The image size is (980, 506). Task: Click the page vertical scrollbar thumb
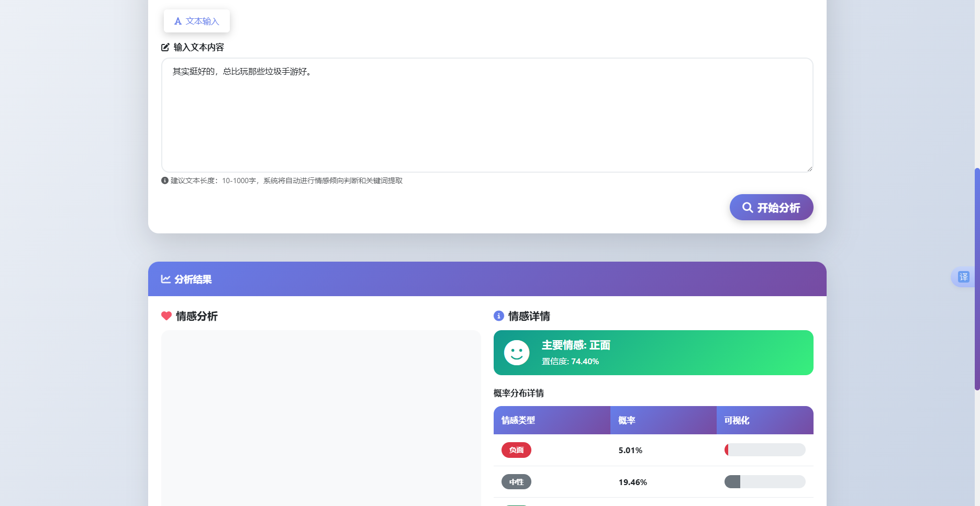(977, 279)
